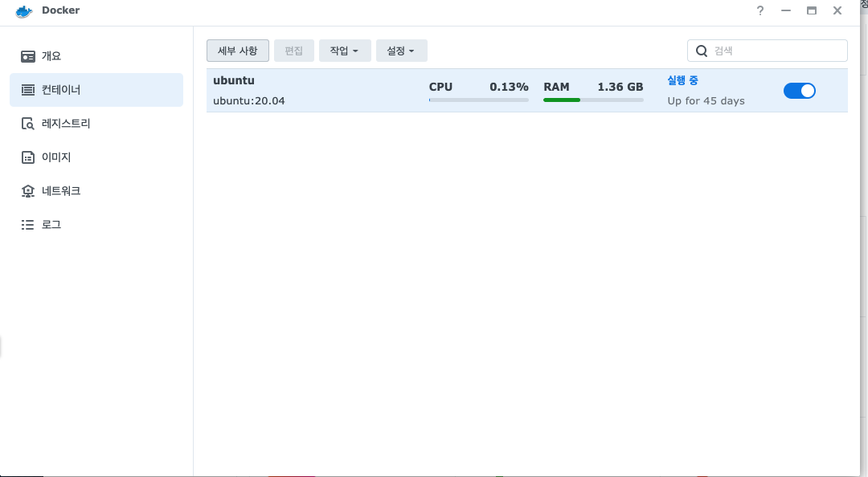Click the Docker whale logo icon
868x477 pixels.
point(24,10)
